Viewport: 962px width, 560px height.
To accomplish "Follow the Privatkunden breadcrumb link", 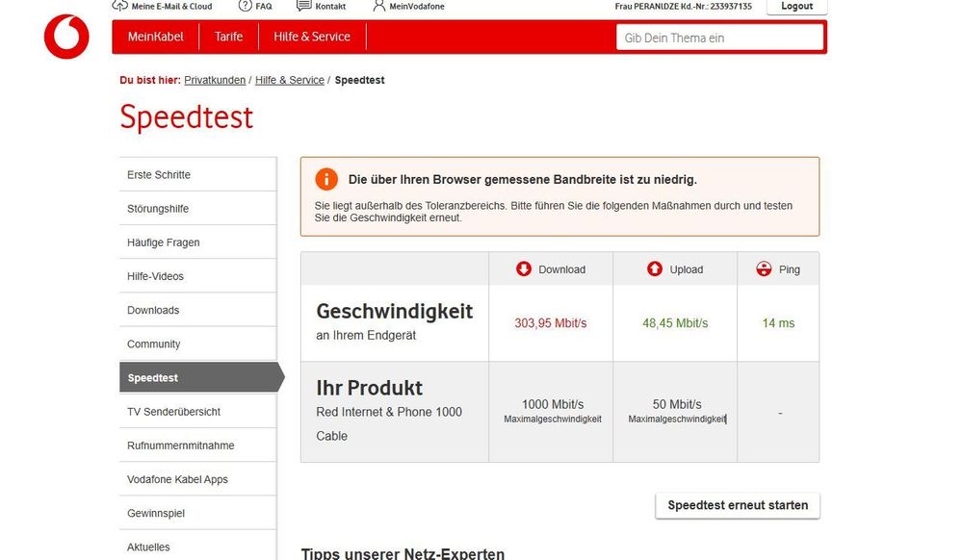I will [215, 80].
